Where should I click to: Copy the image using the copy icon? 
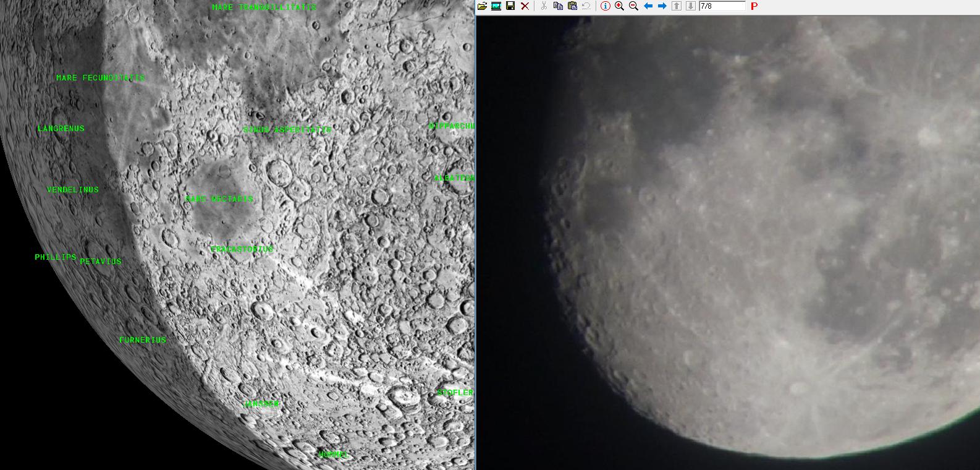pyautogui.click(x=558, y=6)
